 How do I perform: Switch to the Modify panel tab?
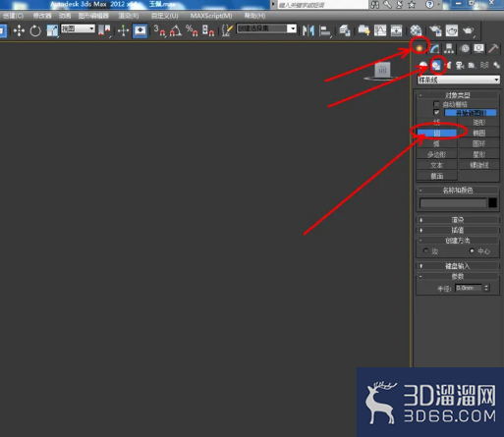click(x=435, y=48)
